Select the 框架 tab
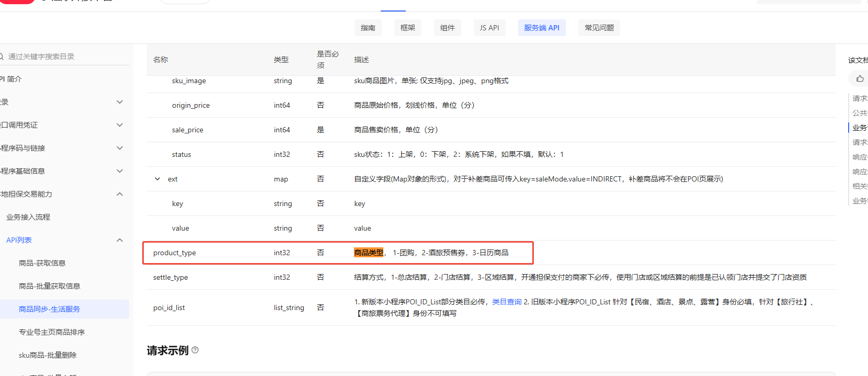This screenshot has height=376, width=868. click(x=407, y=28)
